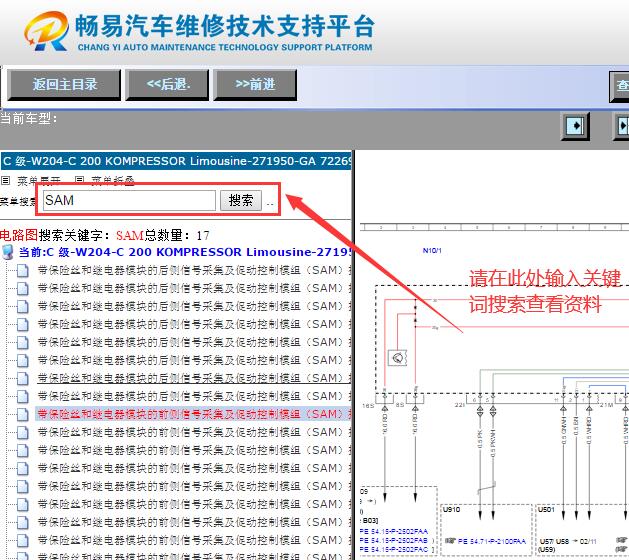Click the 搜索 search button
Viewport: 629px width, 560px height.
241,200
